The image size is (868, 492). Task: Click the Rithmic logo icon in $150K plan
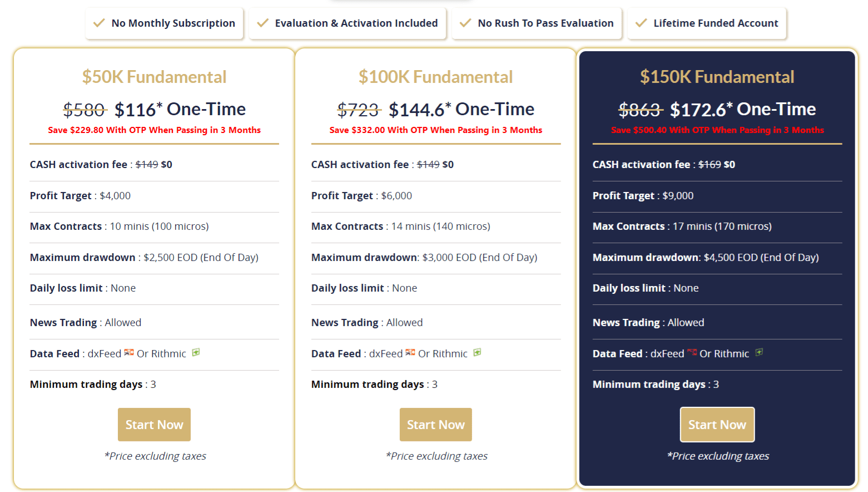759,352
